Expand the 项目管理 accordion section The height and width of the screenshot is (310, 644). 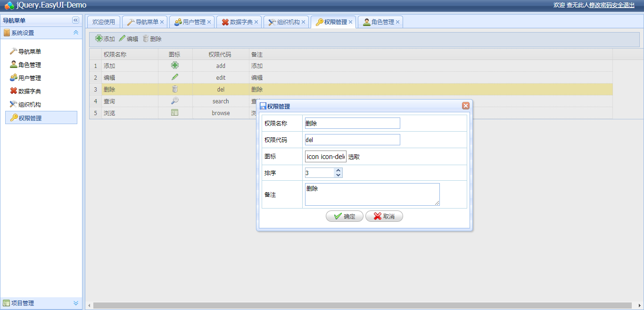click(75, 303)
